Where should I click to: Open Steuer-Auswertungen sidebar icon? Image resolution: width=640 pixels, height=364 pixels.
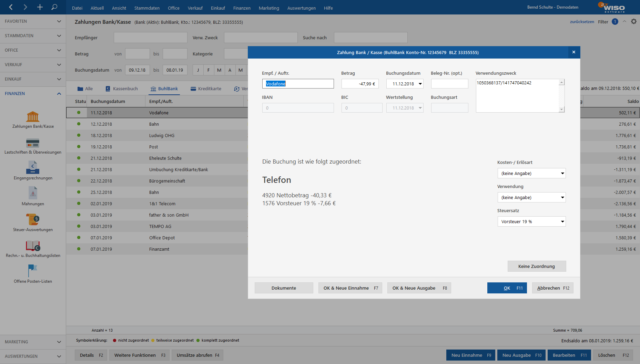click(33, 220)
